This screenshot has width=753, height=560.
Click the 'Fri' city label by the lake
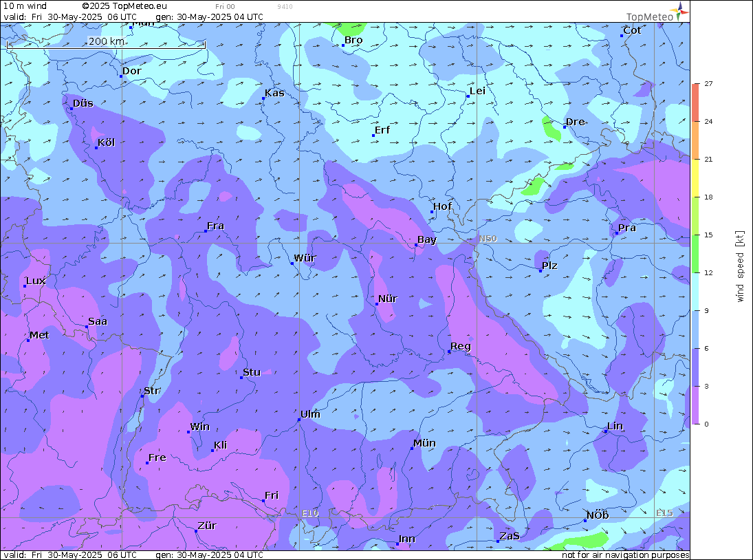pyautogui.click(x=272, y=495)
